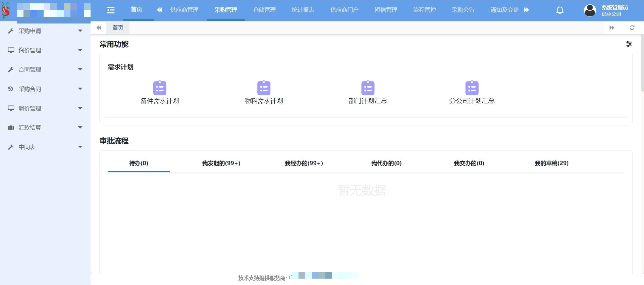Open 分公司计划汇总 shortcut icon
The height and width of the screenshot is (285, 644).
click(x=472, y=88)
